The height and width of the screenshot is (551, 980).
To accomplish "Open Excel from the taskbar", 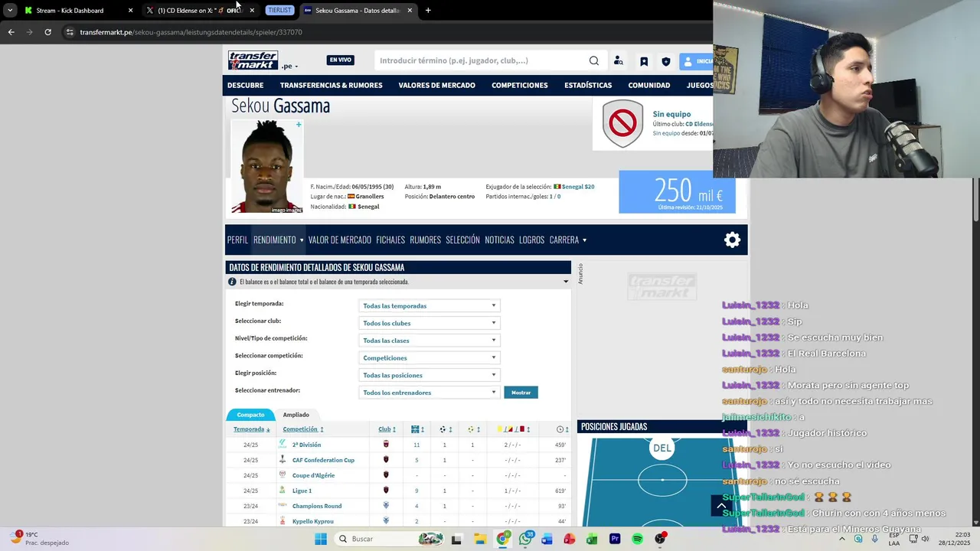I will [592, 539].
